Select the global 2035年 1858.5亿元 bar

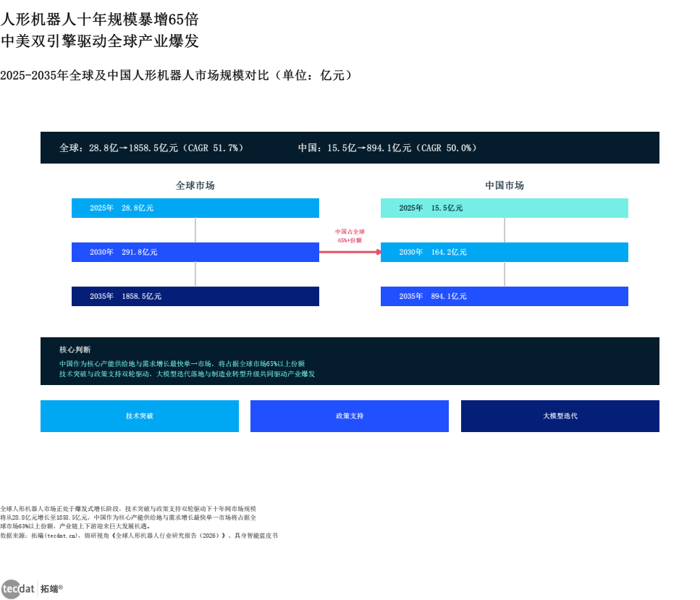[x=195, y=297]
